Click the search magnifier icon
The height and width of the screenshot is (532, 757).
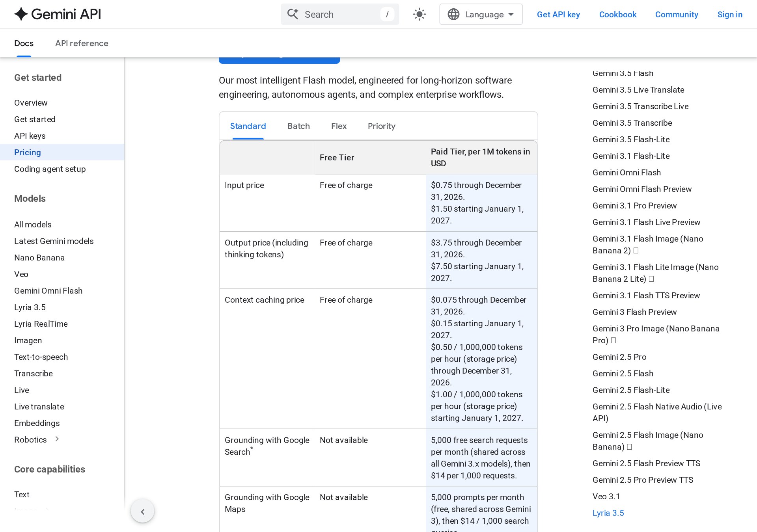(293, 14)
